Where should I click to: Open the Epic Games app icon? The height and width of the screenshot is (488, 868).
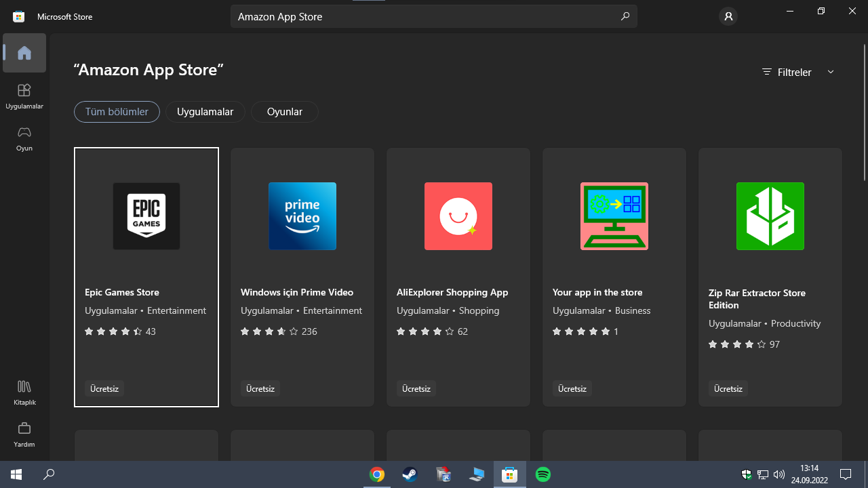[146, 216]
